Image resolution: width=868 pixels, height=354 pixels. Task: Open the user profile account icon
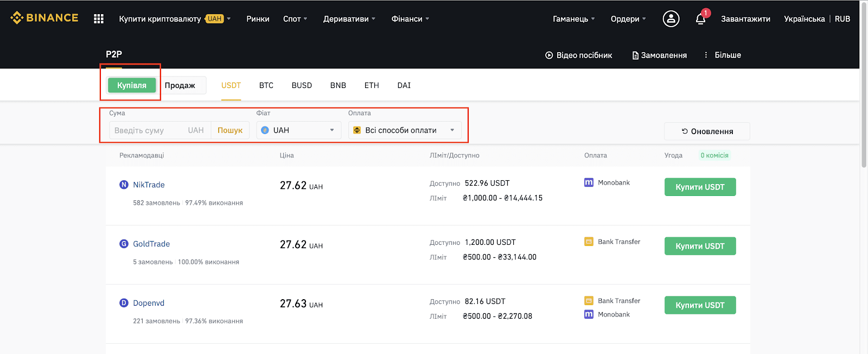point(671,18)
